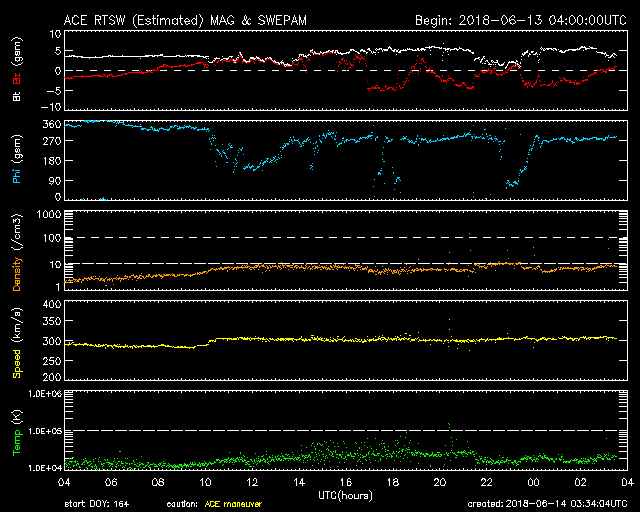Click the '-5' tick label on Bt/Bz axis

coord(54,91)
